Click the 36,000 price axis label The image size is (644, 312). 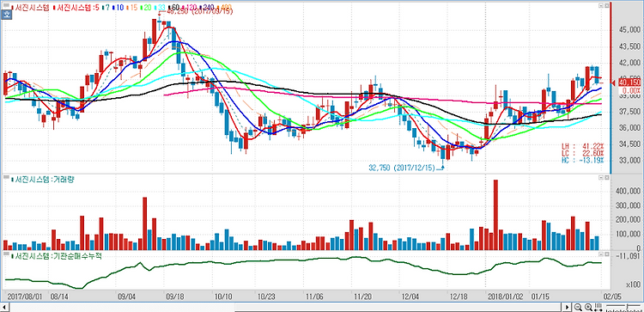click(629, 128)
